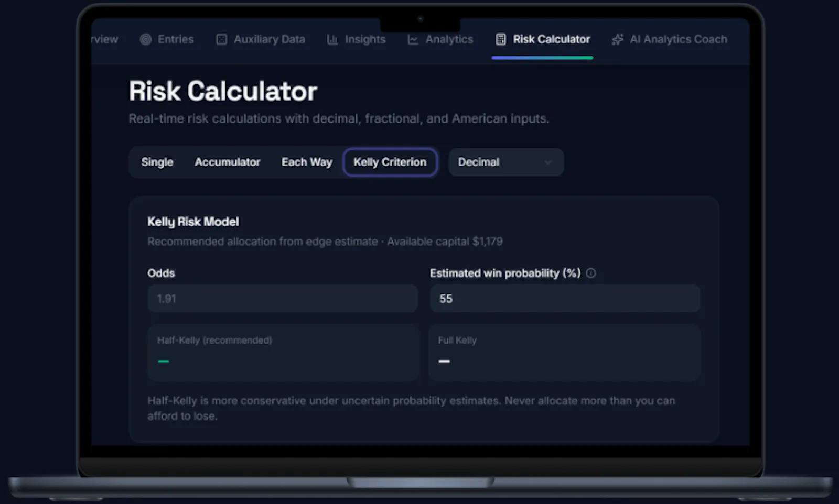Screen dimensions: 839x504
Task: Click the Full Kelly result card
Action: (564, 353)
